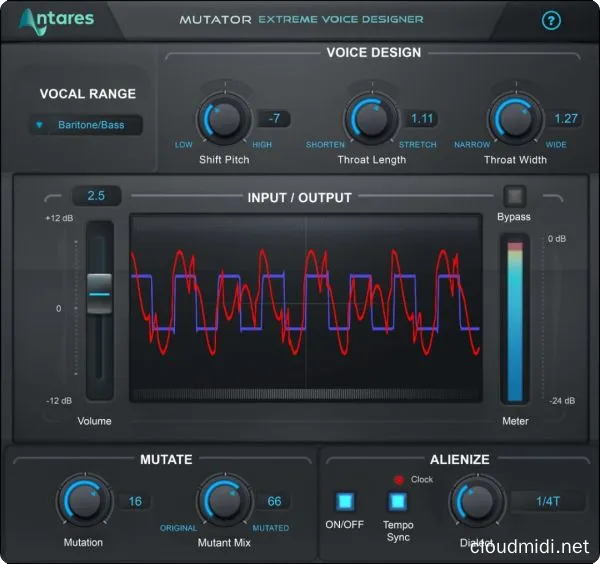Click the Mutant Mix knob
Screen dimensions: 600x564
point(225,501)
